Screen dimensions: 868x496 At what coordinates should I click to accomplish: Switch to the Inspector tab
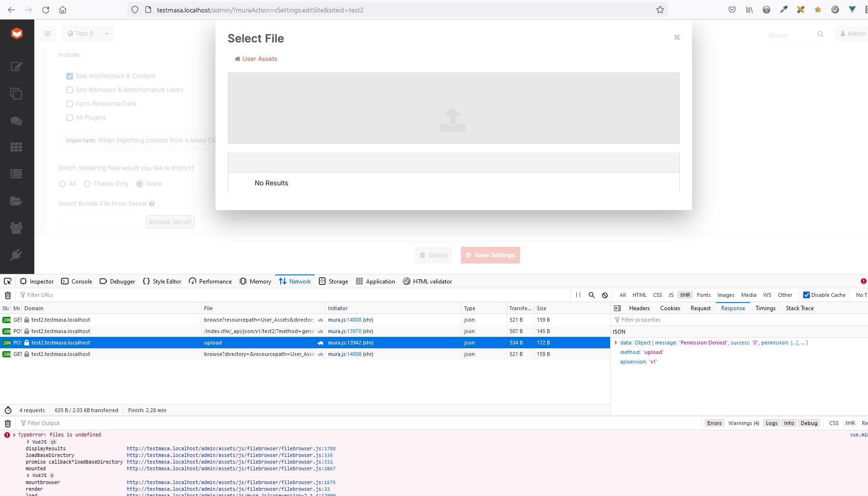[37, 281]
